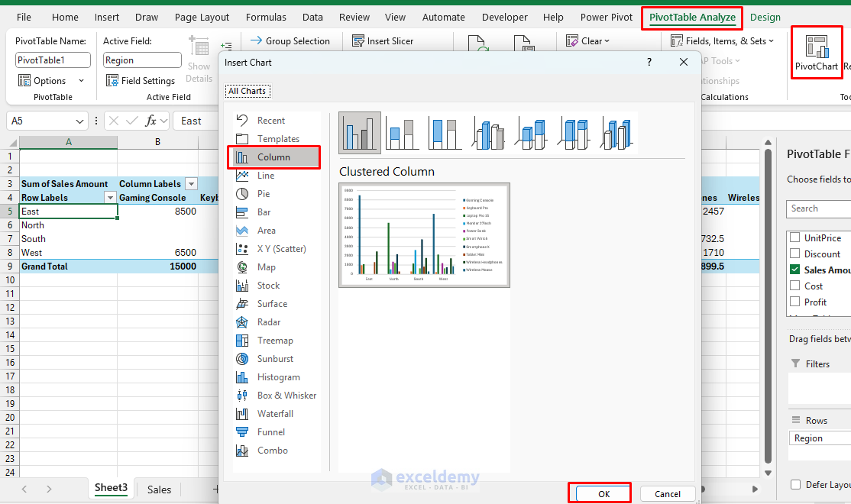The height and width of the screenshot is (504, 851).
Task: Click the Insert Slicer icon
Action: (x=359, y=40)
